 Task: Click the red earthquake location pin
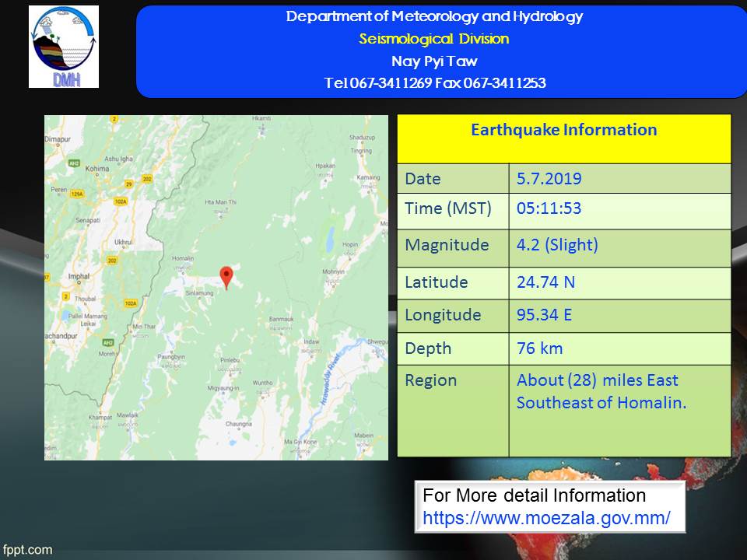pos(226,278)
